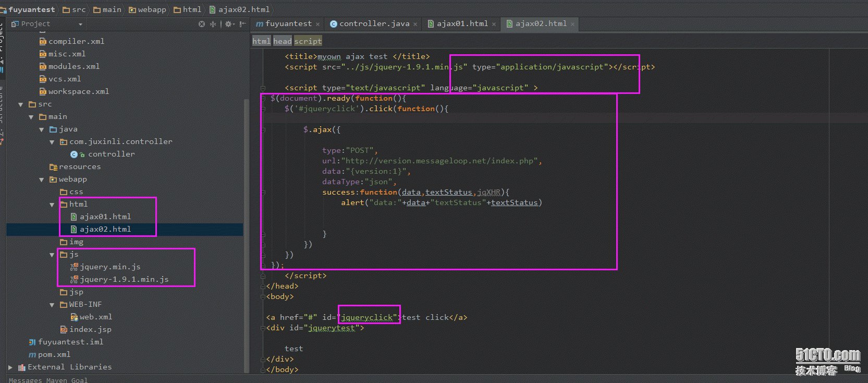Select misc.xml in project tree

click(62, 54)
